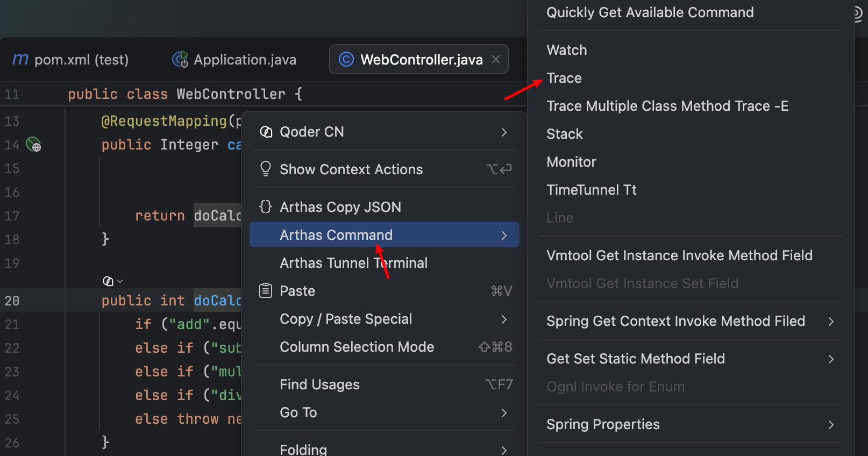Click the Integer return type on line 14
Viewport: 868px width, 456px height.
click(x=189, y=145)
